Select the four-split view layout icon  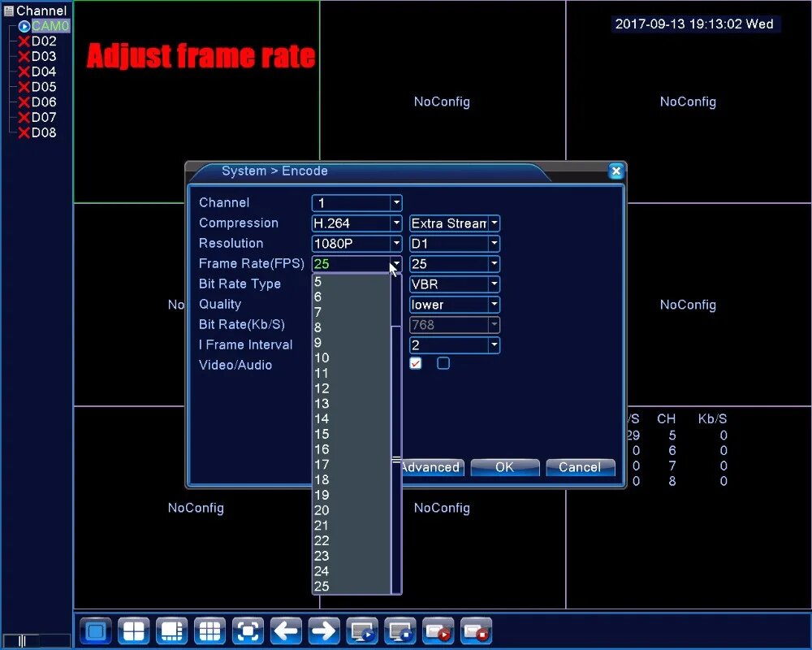pyautogui.click(x=134, y=630)
